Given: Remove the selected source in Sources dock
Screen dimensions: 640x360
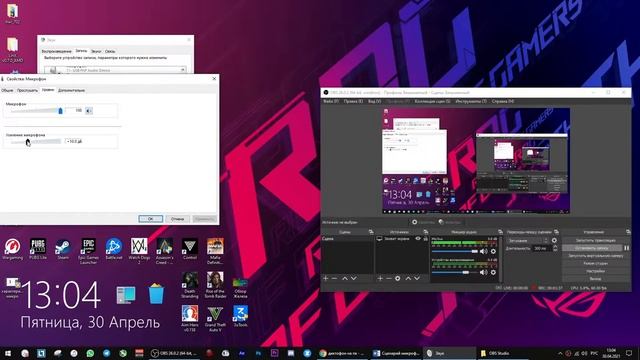Looking at the screenshot, I should (389, 278).
